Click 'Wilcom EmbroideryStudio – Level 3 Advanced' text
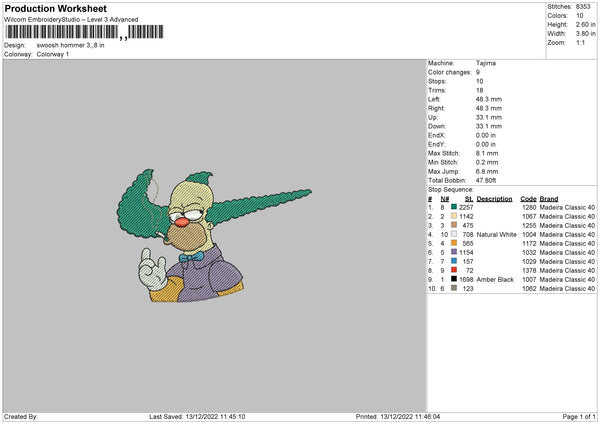The image size is (600, 424). tap(71, 19)
